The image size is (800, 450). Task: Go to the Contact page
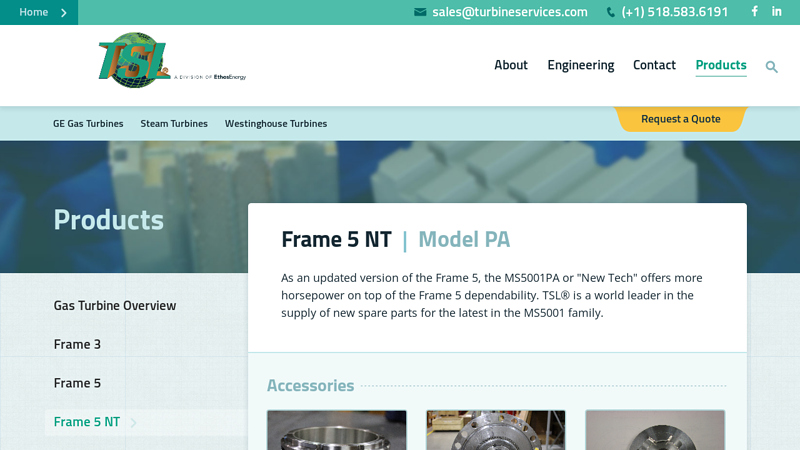654,65
